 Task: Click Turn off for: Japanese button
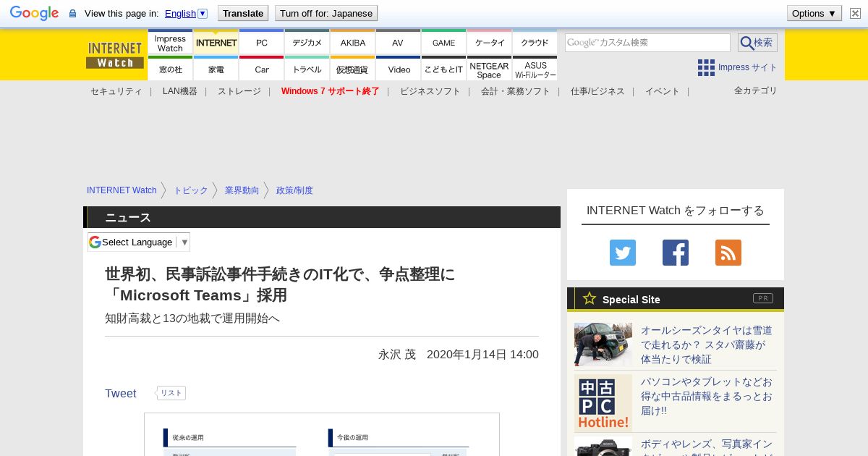[x=326, y=13]
